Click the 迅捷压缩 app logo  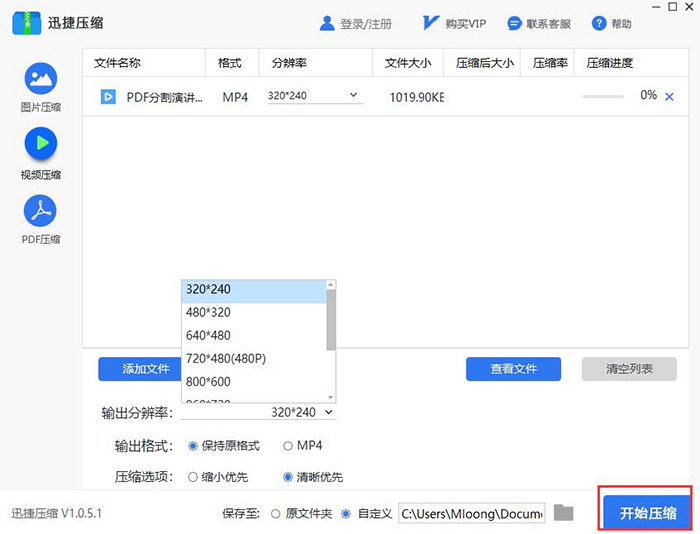click(x=26, y=23)
